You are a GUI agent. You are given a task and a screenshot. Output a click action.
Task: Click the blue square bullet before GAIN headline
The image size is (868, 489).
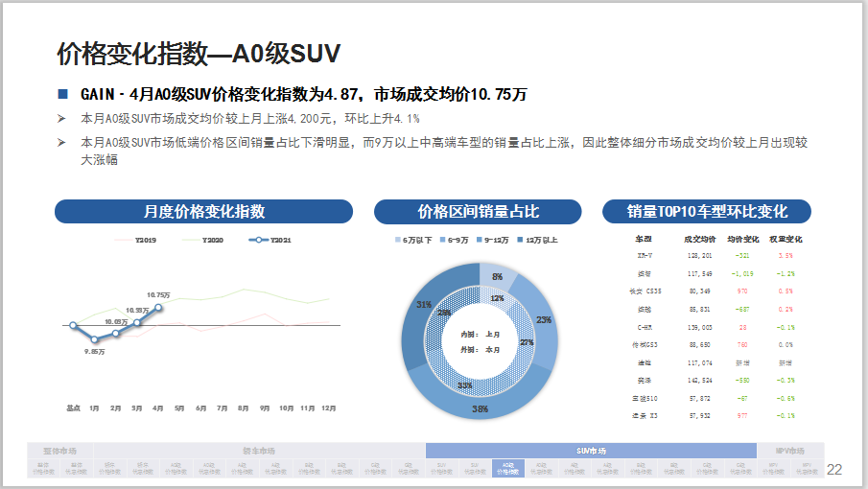coord(62,95)
